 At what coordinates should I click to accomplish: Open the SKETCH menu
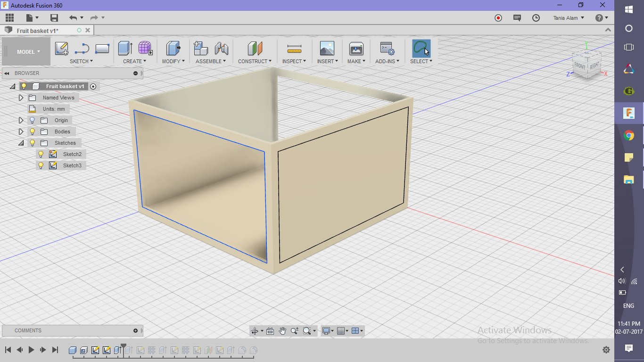click(x=81, y=61)
